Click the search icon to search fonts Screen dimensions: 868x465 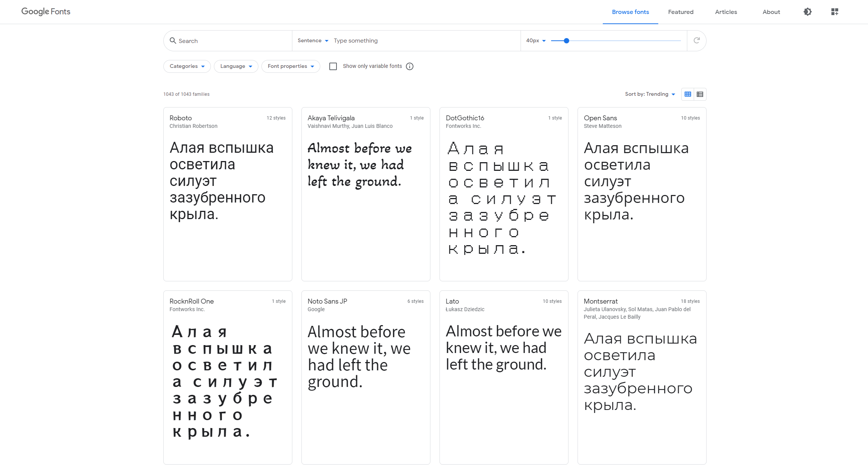point(173,40)
